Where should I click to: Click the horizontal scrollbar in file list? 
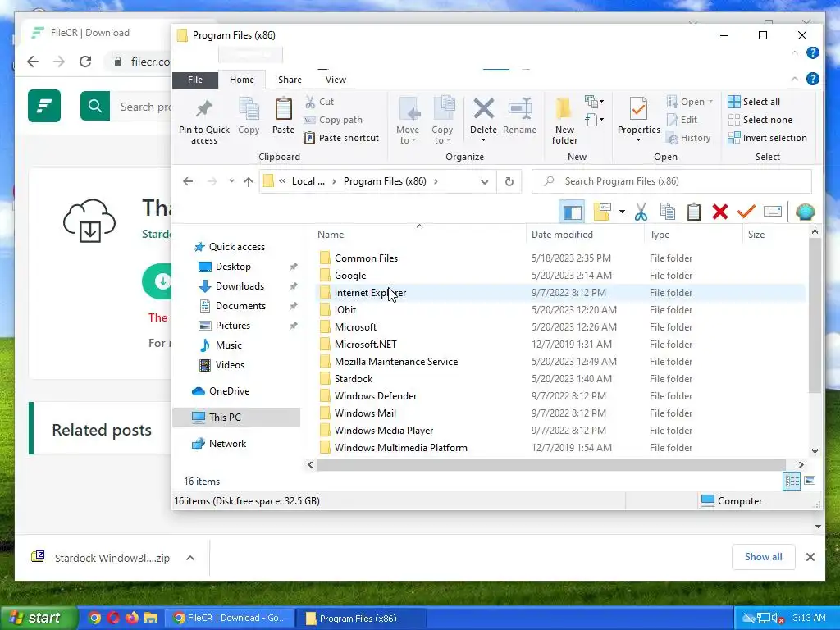coord(550,464)
